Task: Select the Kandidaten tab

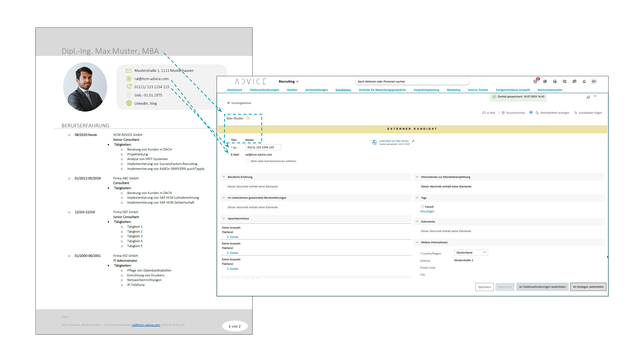Action: 343,90
